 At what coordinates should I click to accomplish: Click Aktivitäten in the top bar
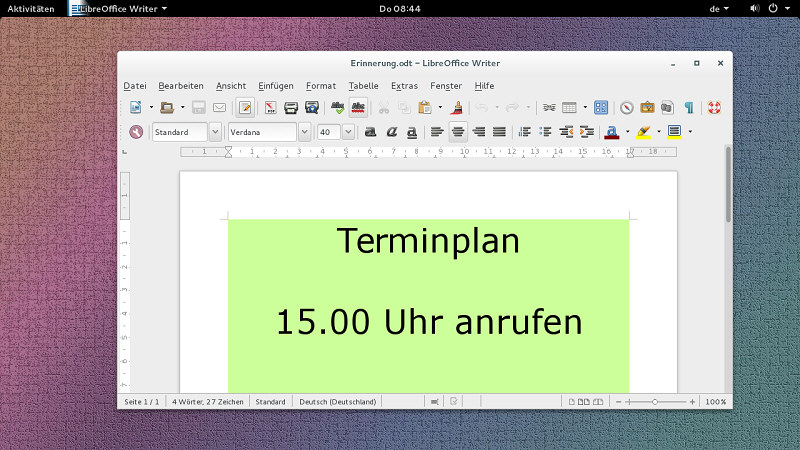[x=31, y=8]
